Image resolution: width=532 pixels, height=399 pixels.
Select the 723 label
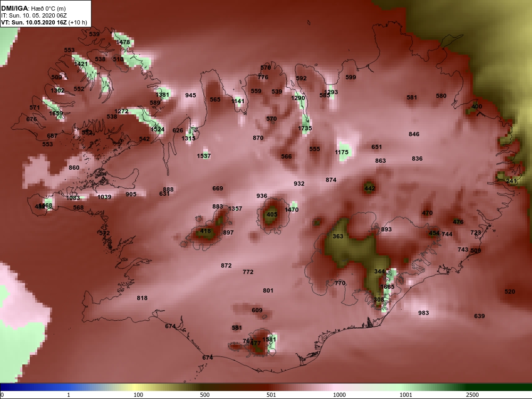pos(476,233)
